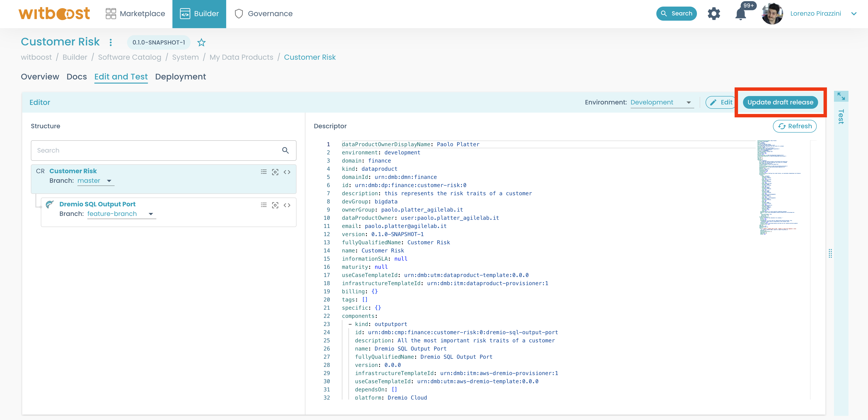Click the code view icon for Customer Risk
The width and height of the screenshot is (868, 420).
(x=287, y=172)
